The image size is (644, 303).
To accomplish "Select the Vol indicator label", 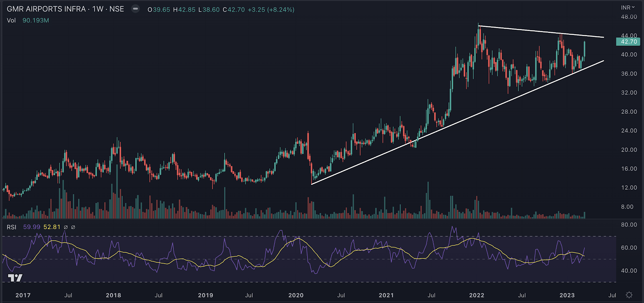I will click(x=11, y=20).
